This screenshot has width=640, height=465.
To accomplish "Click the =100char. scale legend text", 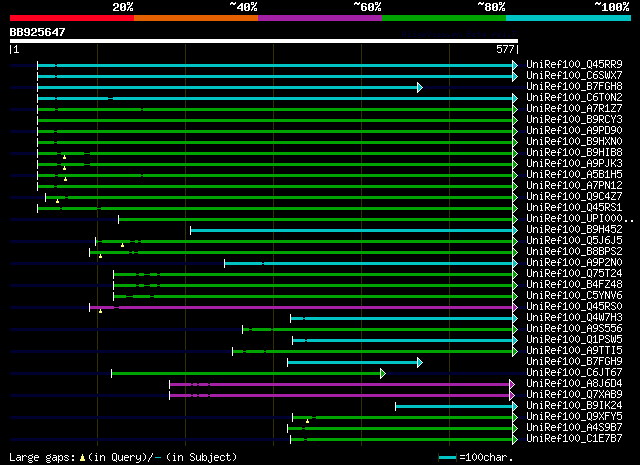I will pos(486,457).
